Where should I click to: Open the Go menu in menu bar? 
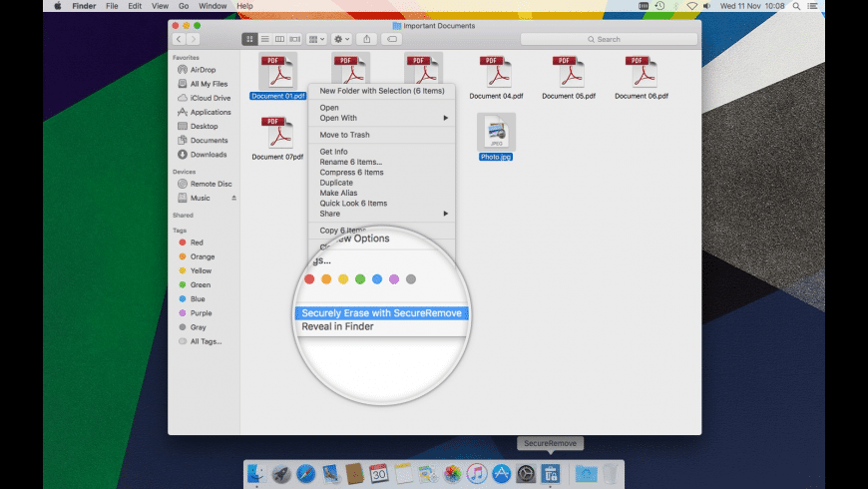pyautogui.click(x=184, y=6)
